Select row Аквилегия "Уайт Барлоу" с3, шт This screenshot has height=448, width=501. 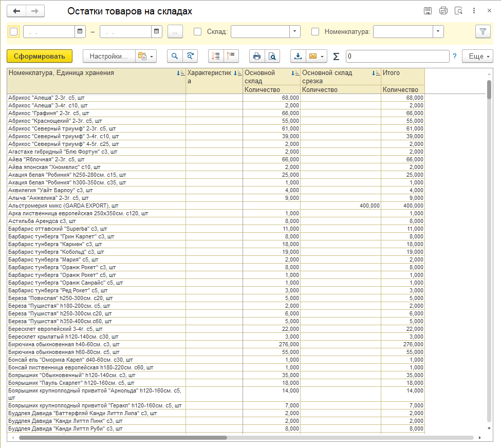(x=216, y=191)
